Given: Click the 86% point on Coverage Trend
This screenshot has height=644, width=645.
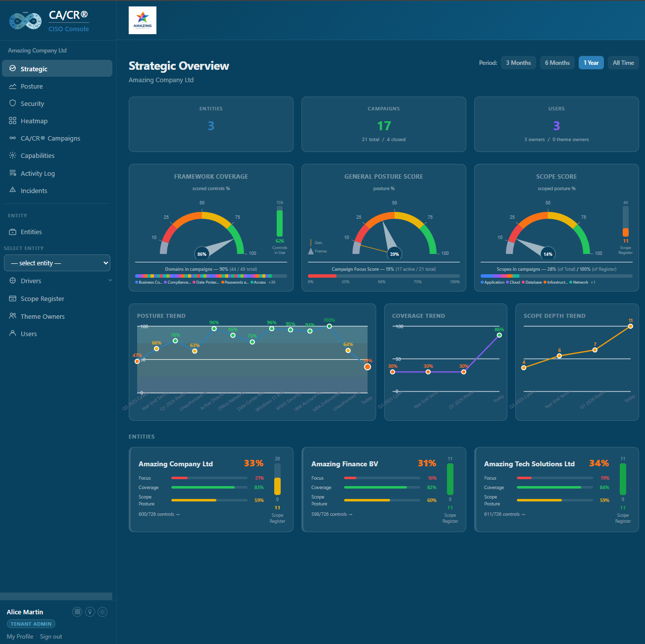Looking at the screenshot, I should pyautogui.click(x=499, y=335).
